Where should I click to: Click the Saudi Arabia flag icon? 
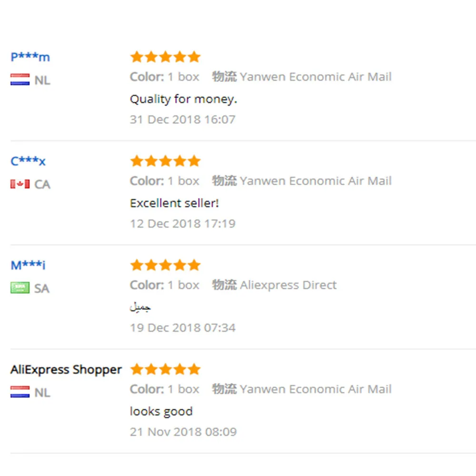tap(20, 288)
